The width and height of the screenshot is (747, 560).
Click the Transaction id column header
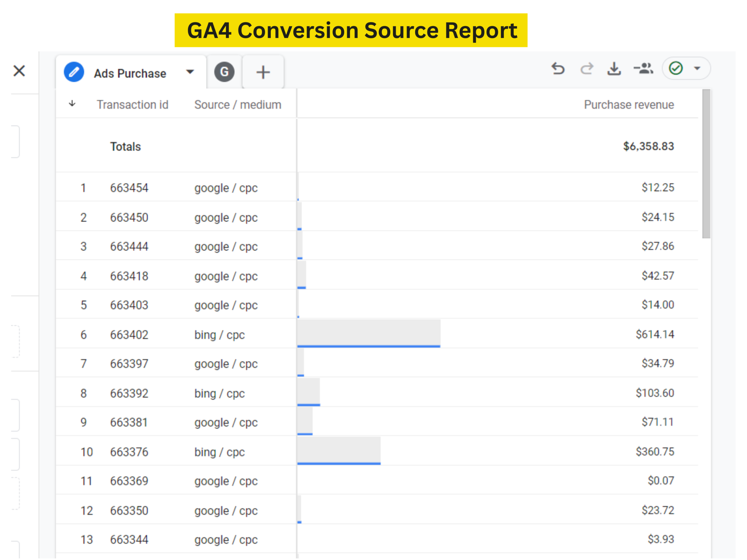pyautogui.click(x=132, y=105)
